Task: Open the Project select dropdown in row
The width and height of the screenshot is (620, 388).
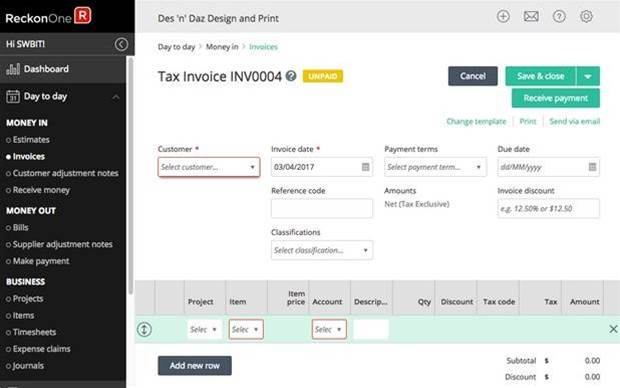Action: (204, 329)
